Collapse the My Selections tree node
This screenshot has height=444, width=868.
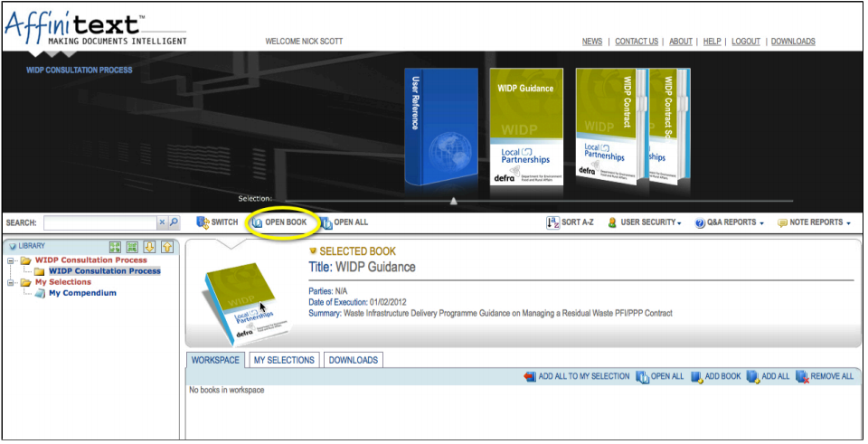pos(10,282)
